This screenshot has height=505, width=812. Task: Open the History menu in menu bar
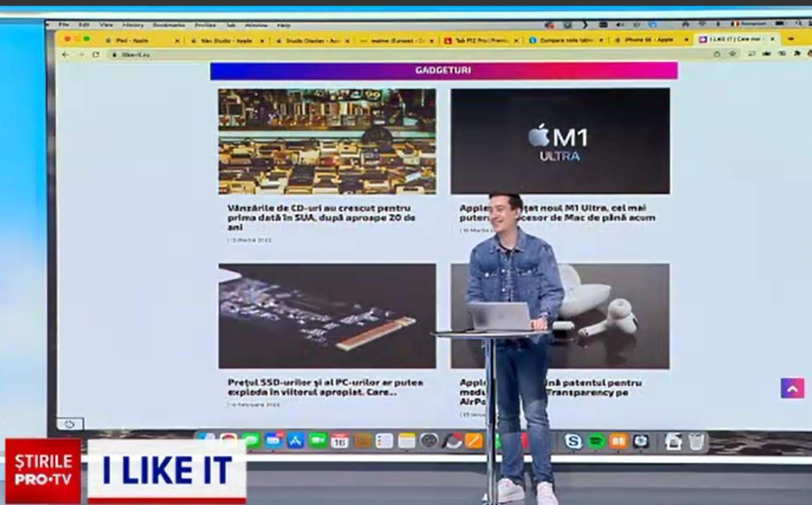point(133,25)
